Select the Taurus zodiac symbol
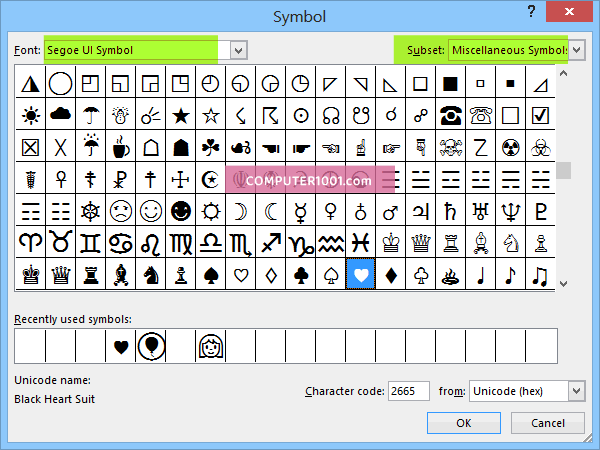Image resolution: width=600 pixels, height=450 pixels. pos(60,243)
